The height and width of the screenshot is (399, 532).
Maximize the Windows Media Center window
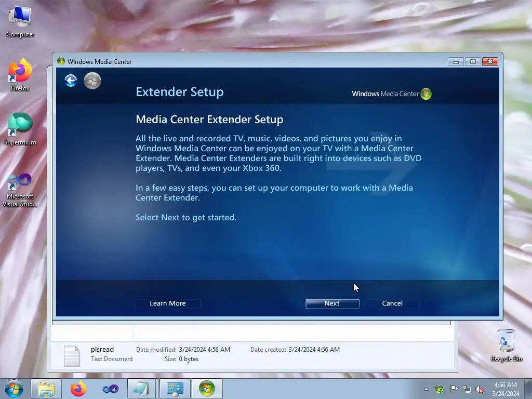click(x=473, y=61)
